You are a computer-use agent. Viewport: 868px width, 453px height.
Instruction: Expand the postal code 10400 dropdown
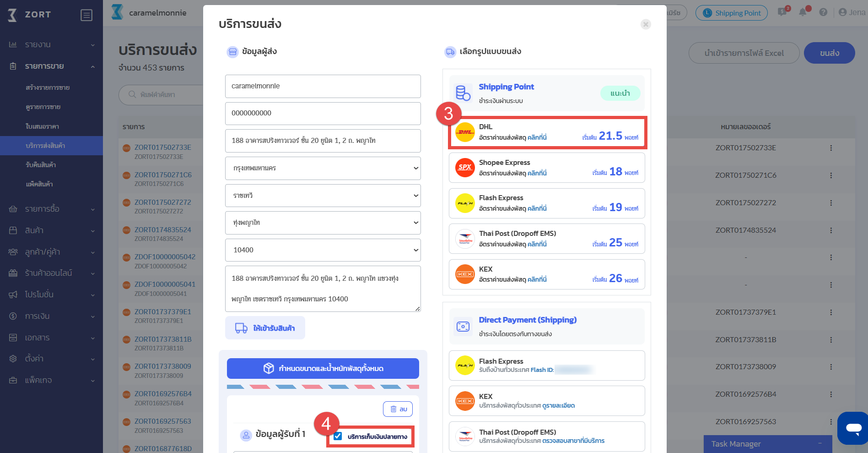(x=323, y=250)
